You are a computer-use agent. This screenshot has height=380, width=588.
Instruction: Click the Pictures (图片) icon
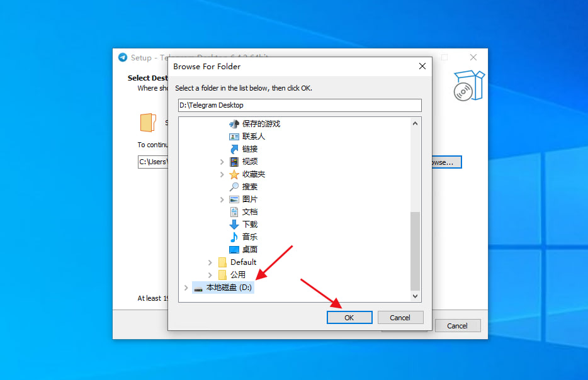pos(234,199)
